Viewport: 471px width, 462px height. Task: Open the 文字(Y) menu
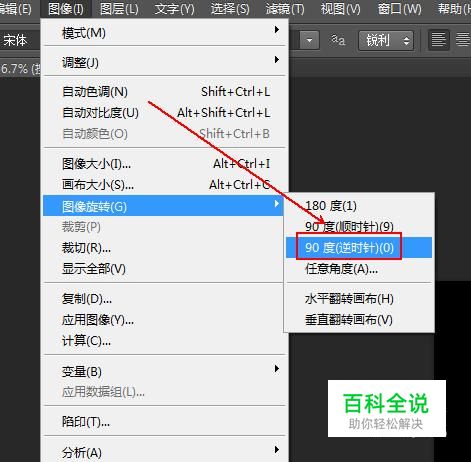174,9
